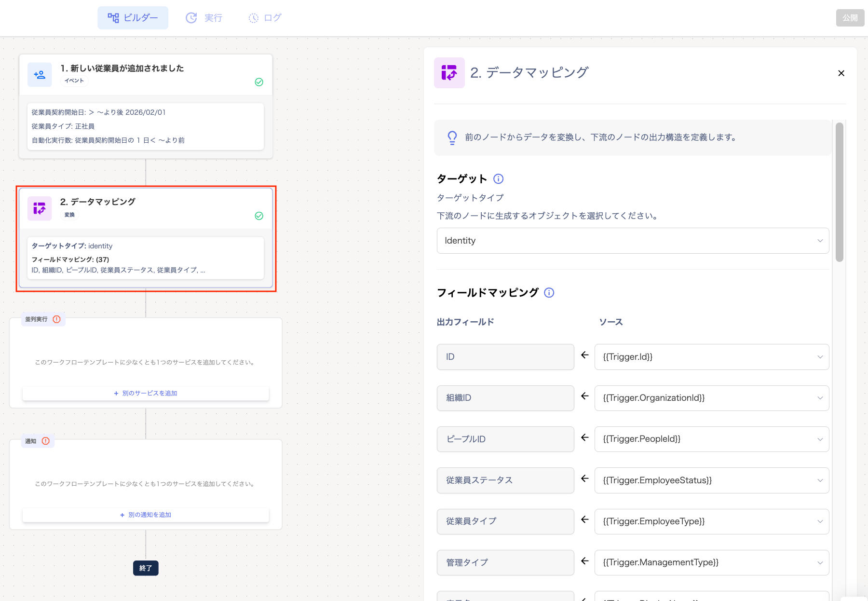Click the lightbulb hint icon

[x=452, y=138]
